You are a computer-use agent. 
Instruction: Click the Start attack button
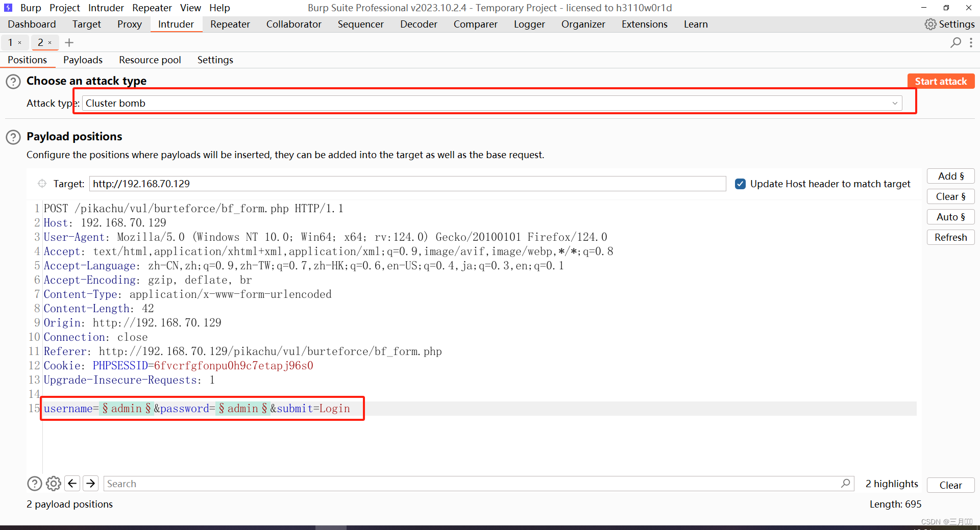coord(941,81)
